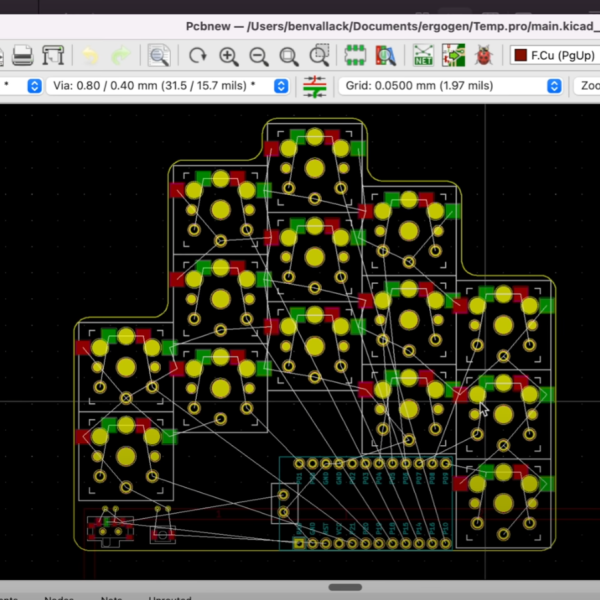The width and height of the screenshot is (600, 600).
Task: Click the Redo arrow icon
Action: tap(121, 56)
